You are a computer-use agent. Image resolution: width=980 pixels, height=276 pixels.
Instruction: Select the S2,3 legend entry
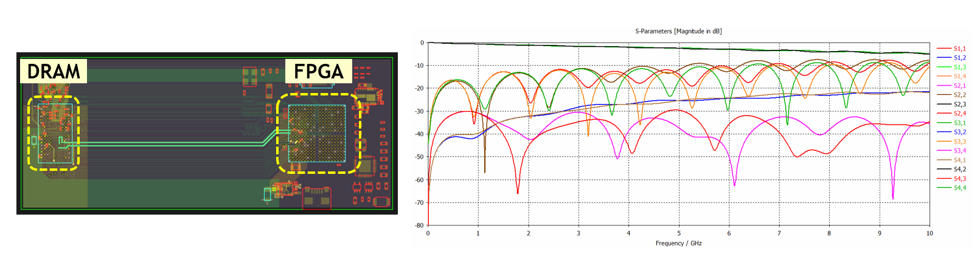pyautogui.click(x=951, y=105)
